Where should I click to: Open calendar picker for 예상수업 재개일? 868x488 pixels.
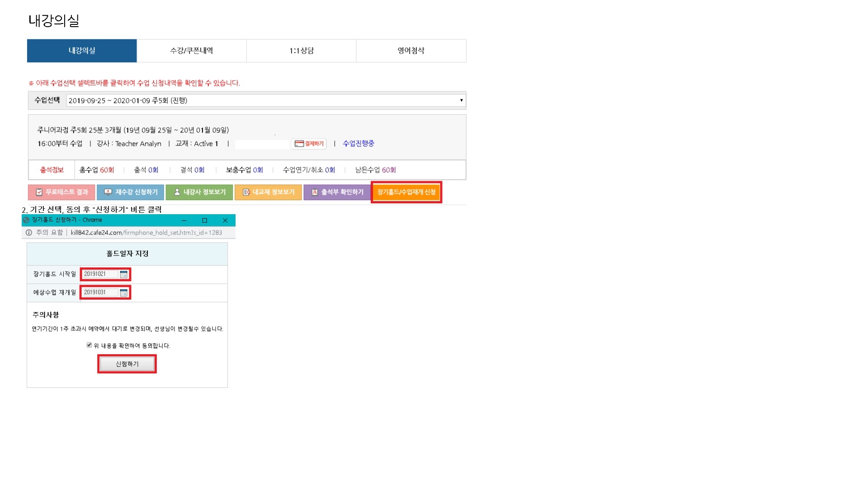[124, 293]
